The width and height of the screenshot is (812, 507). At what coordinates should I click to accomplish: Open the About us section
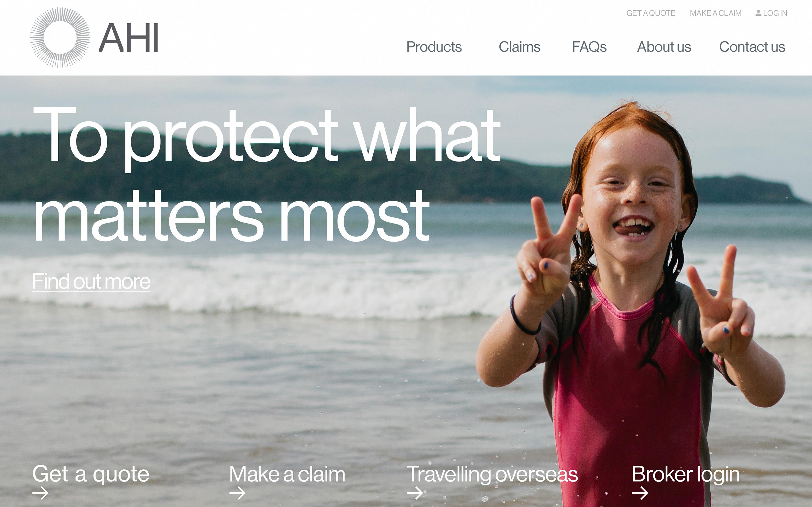[664, 47]
